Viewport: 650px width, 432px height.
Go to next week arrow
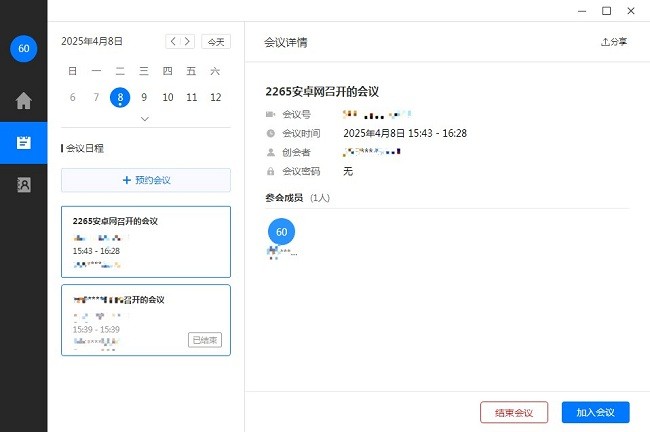tap(187, 42)
